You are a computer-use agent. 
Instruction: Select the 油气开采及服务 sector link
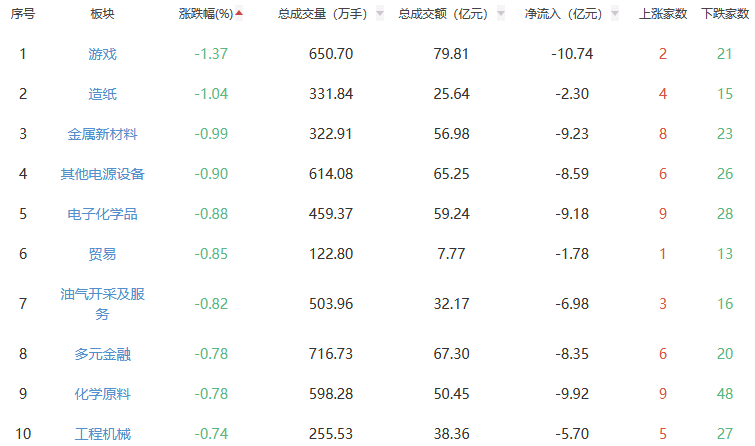point(102,304)
